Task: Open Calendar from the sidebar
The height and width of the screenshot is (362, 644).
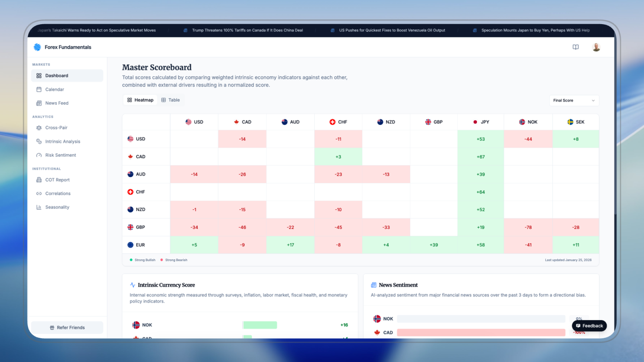Action: tap(54, 89)
